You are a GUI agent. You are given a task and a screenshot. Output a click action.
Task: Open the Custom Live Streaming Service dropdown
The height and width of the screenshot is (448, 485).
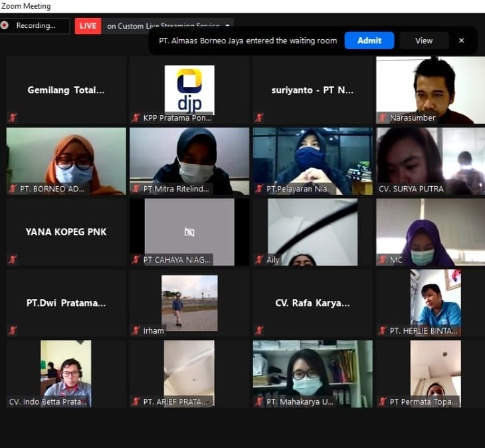pyautogui.click(x=228, y=26)
